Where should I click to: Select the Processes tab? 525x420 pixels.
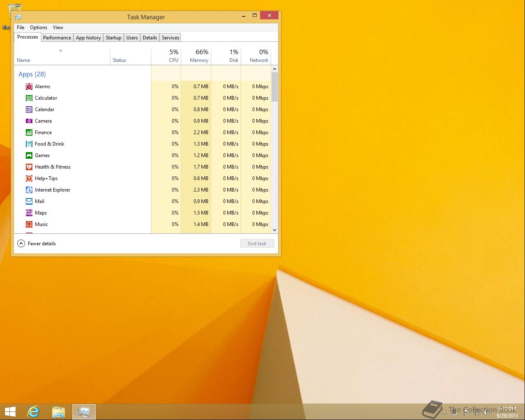click(x=27, y=37)
